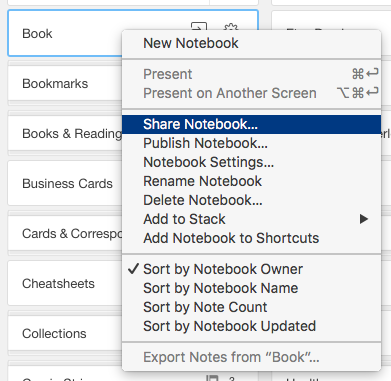Sort notebooks by Note Count
Screen dimensions: 391x381
(252, 307)
